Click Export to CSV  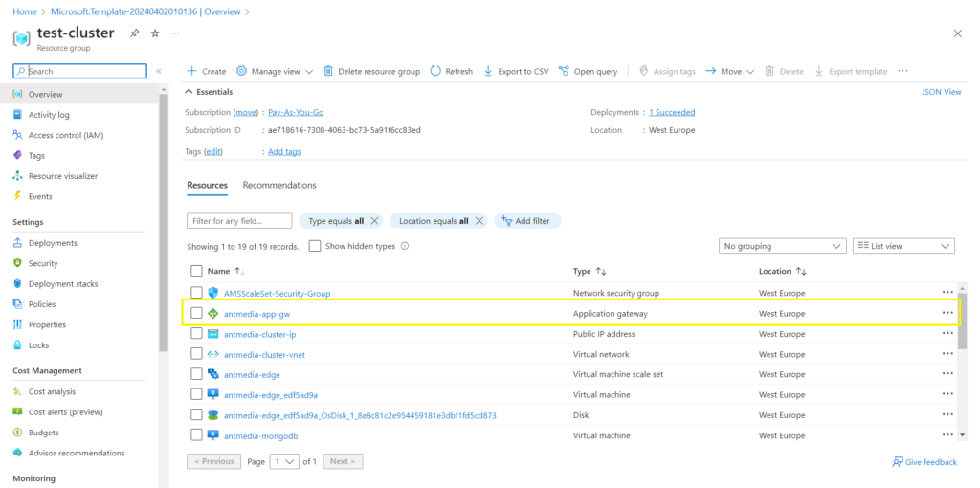pos(516,71)
